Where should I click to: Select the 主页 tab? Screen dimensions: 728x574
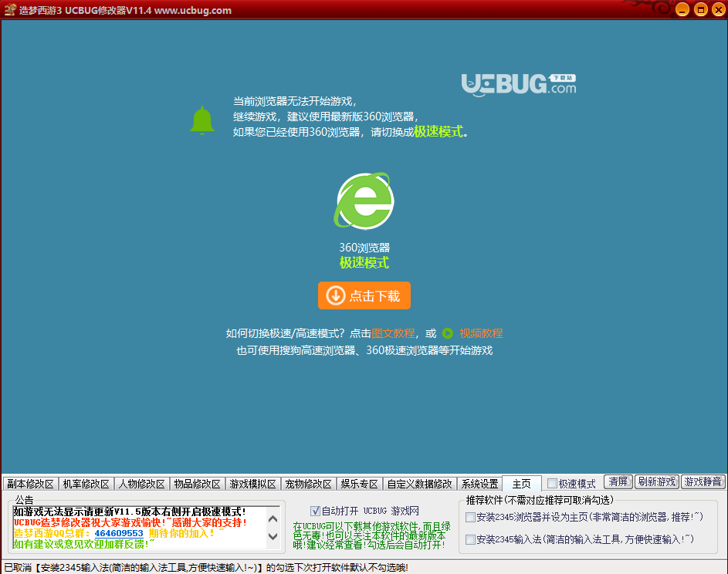pos(522,484)
